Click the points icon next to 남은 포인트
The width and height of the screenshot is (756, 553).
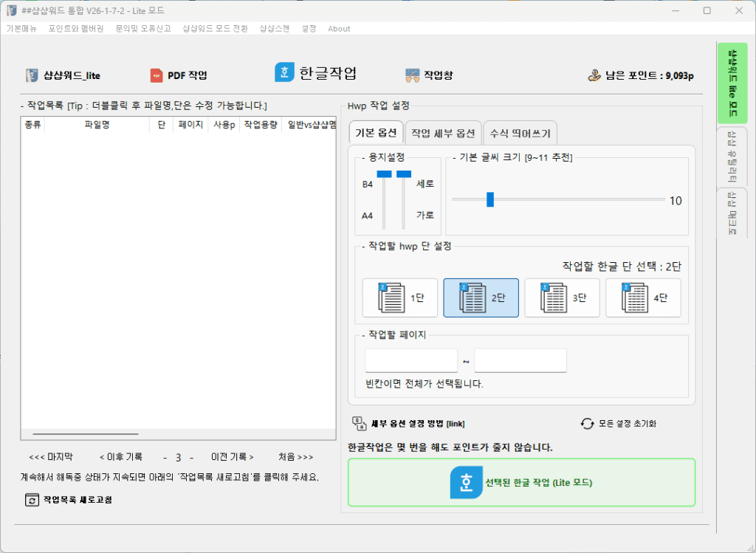tap(593, 75)
